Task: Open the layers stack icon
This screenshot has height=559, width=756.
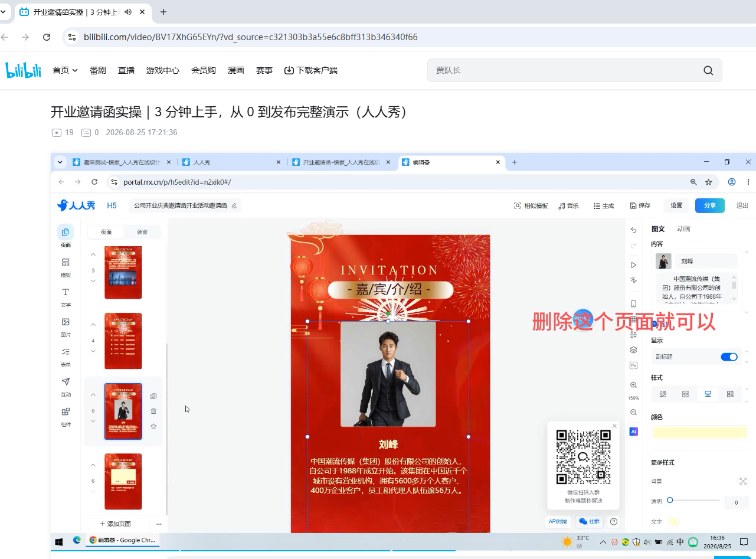Action: [x=634, y=349]
